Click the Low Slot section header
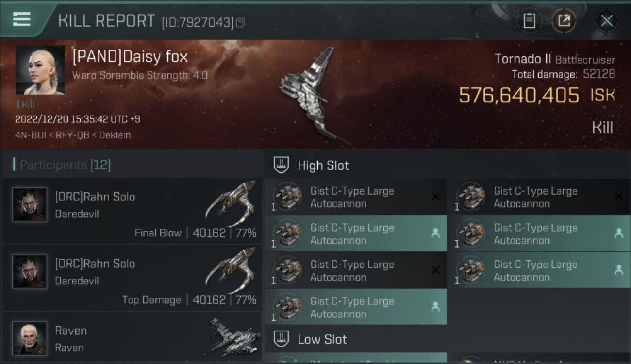Viewport: 631px width, 364px height. (322, 339)
